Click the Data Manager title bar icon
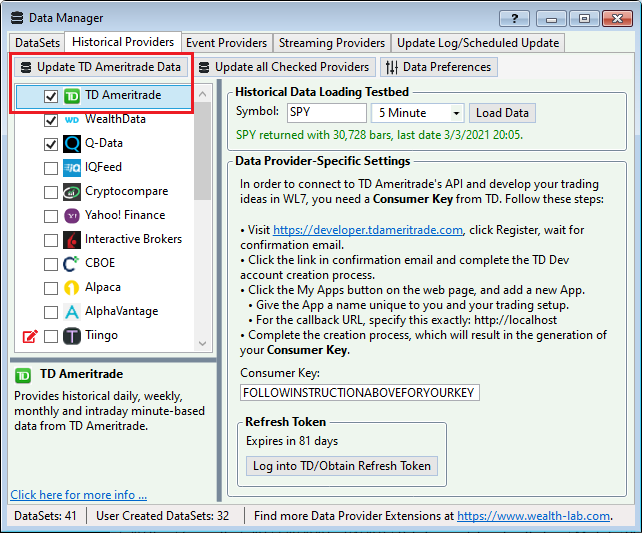This screenshot has width=642, height=533. click(17, 18)
